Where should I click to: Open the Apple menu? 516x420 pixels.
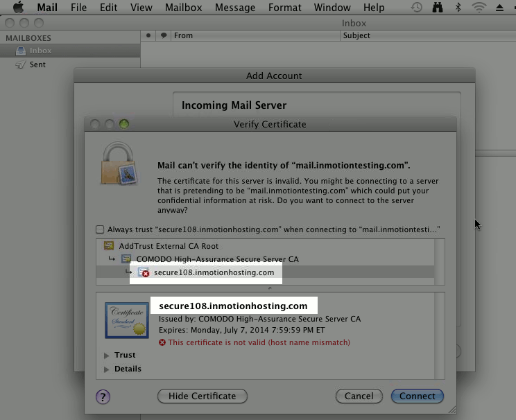coord(18,7)
